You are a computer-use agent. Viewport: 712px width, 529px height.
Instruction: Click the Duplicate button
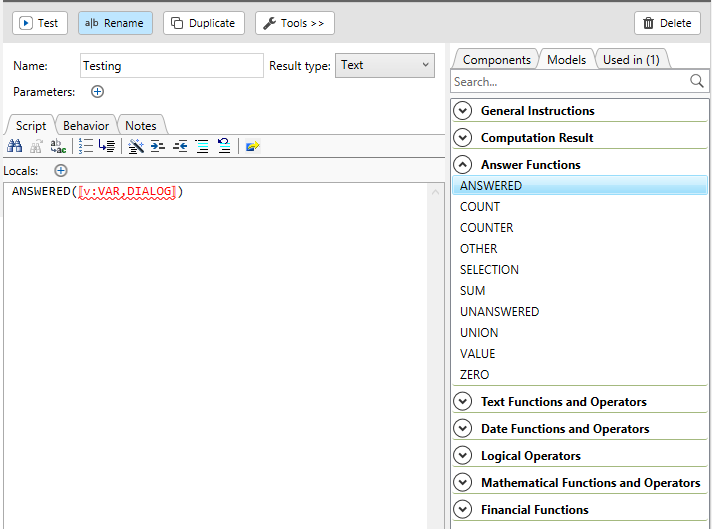point(204,23)
